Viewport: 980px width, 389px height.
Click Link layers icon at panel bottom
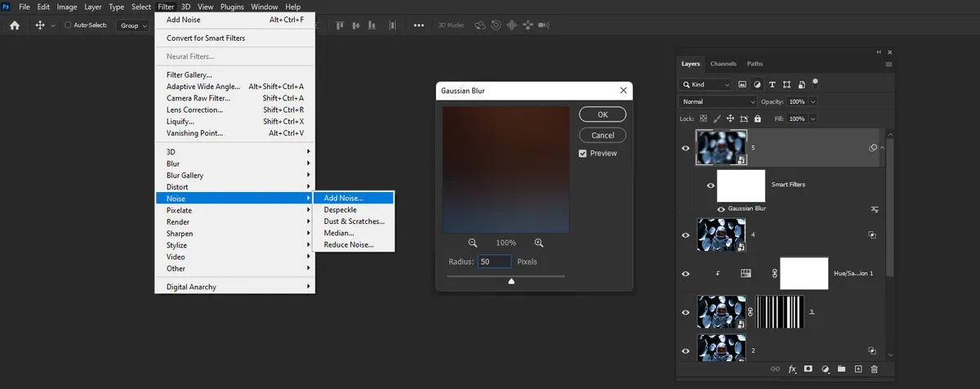(x=775, y=369)
